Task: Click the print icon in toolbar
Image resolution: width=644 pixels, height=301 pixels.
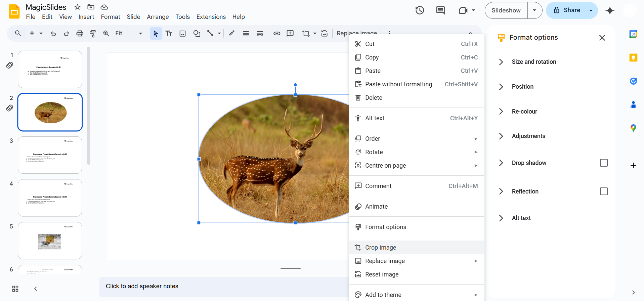Action: pos(80,33)
